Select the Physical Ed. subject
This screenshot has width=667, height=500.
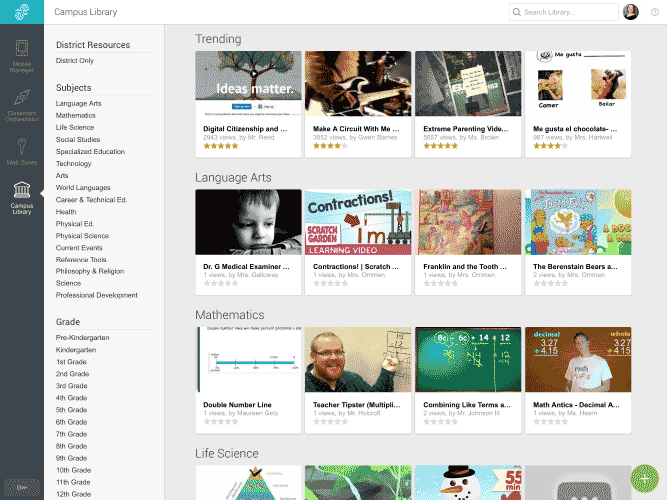point(75,224)
